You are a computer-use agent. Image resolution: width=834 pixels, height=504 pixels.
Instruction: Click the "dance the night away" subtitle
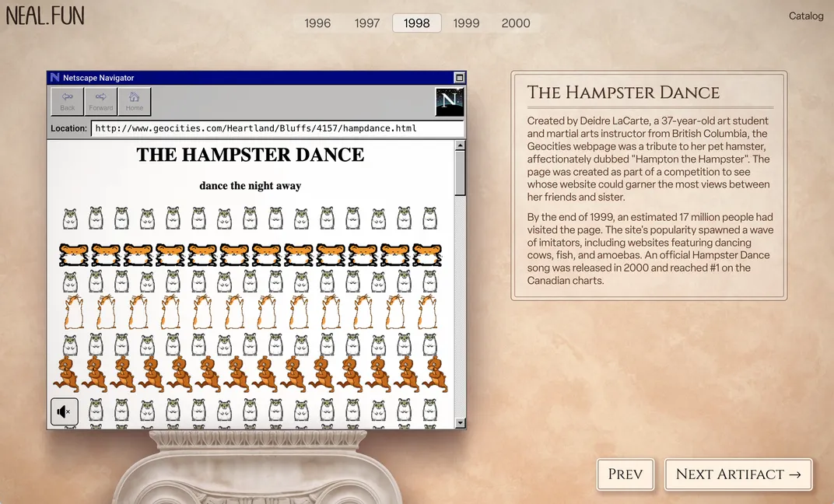250,186
